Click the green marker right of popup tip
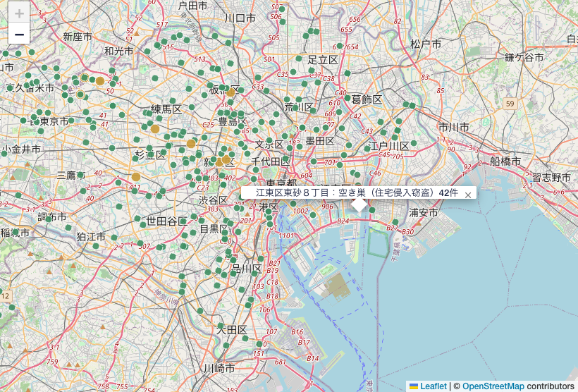578x392 pixels. pos(372,210)
